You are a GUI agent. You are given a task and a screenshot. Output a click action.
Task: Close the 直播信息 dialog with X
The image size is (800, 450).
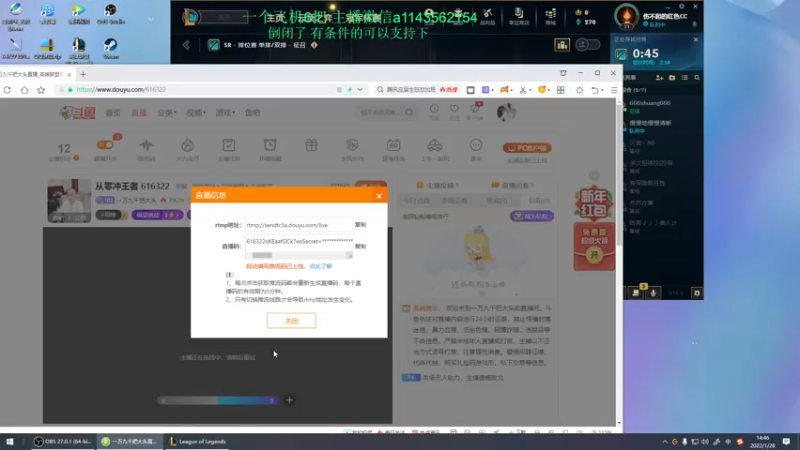coord(379,196)
